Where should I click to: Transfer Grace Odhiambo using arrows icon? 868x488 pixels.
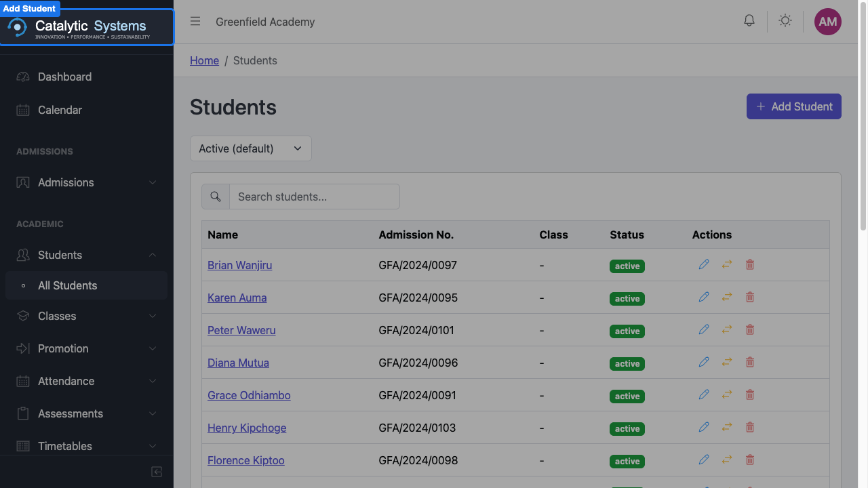pyautogui.click(x=727, y=394)
